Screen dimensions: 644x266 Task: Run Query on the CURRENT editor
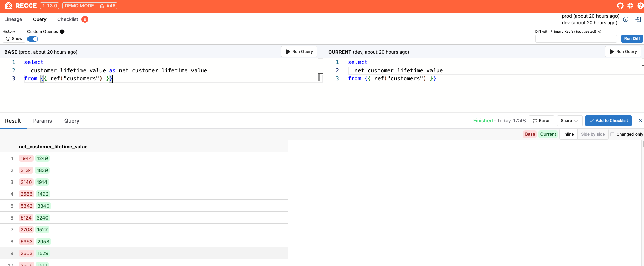(x=623, y=52)
